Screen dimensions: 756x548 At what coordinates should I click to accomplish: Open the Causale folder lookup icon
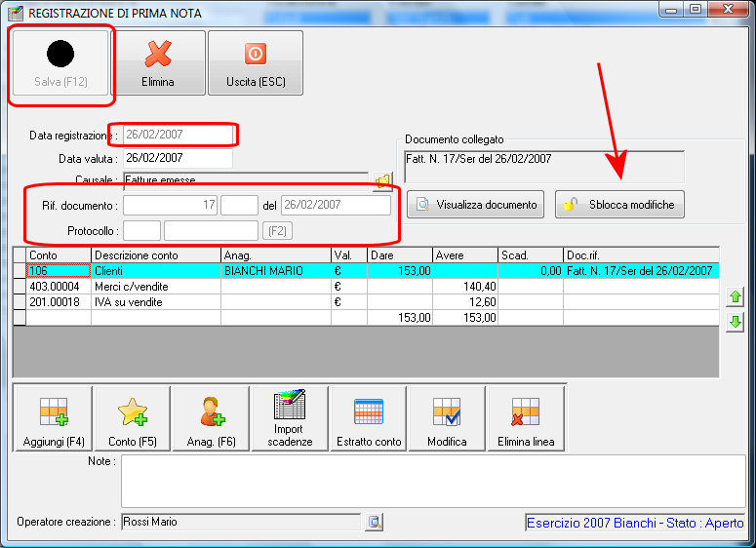pyautogui.click(x=382, y=181)
